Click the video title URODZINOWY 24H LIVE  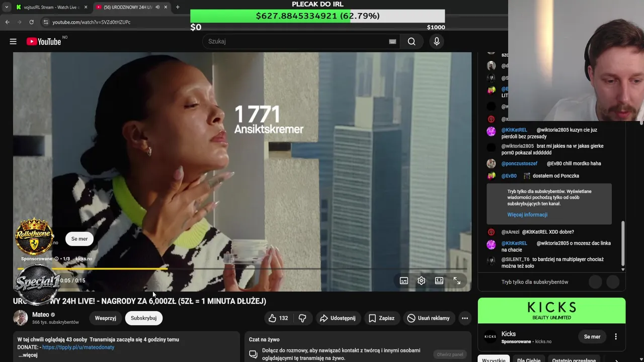tap(140, 301)
